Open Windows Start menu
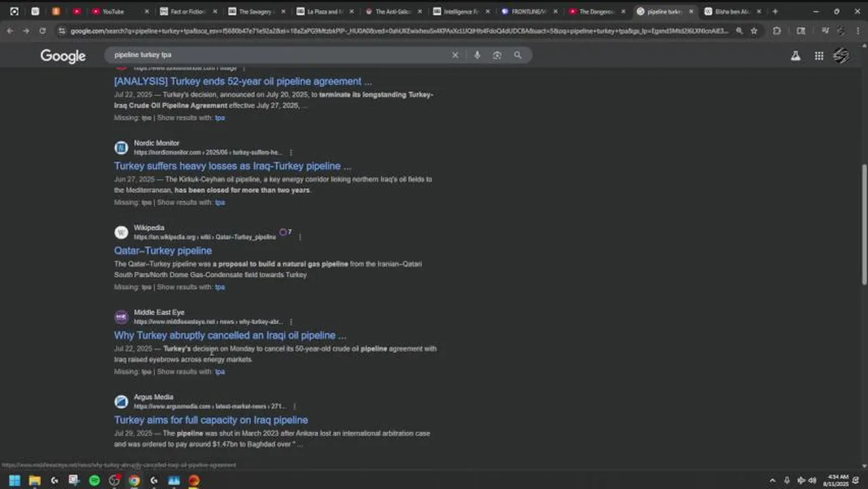Viewport: 868px width, 489px height. click(x=14, y=480)
